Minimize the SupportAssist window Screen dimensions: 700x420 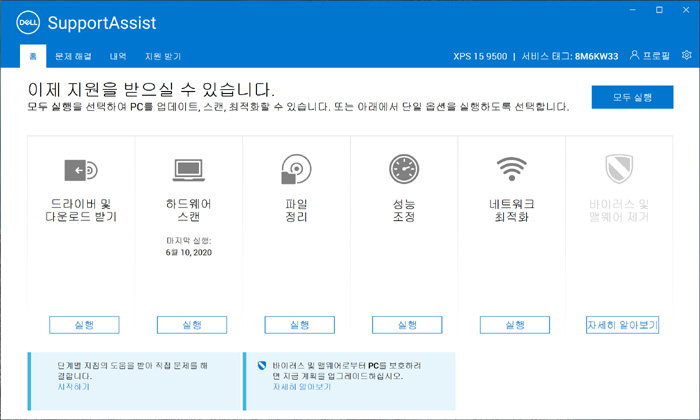point(633,10)
